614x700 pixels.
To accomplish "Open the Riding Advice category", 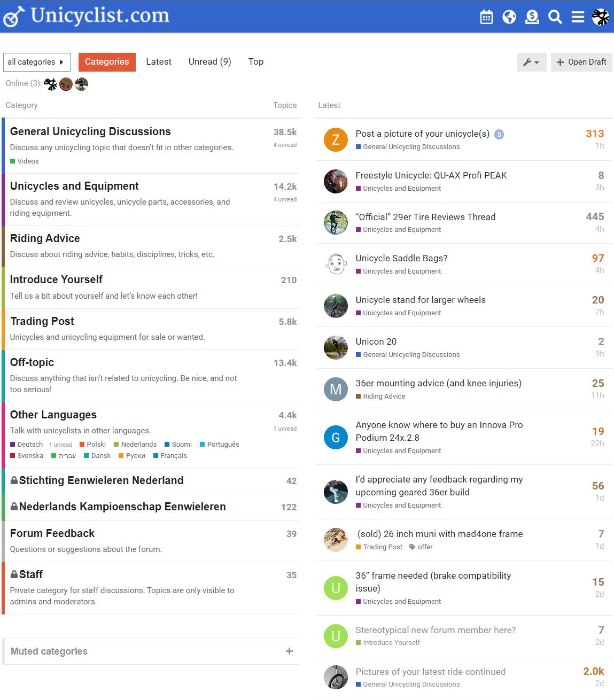I will tap(45, 238).
